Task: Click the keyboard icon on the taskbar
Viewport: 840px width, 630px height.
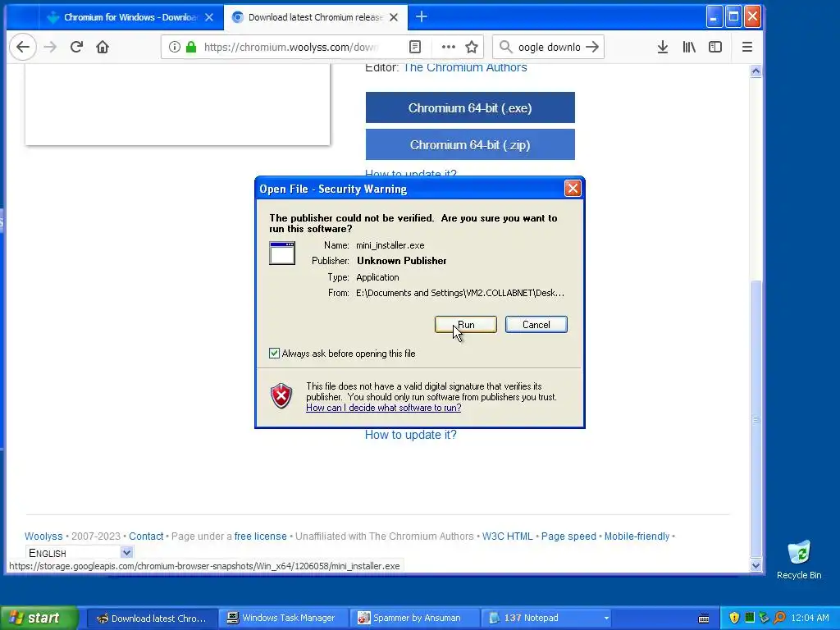Action: point(704,619)
